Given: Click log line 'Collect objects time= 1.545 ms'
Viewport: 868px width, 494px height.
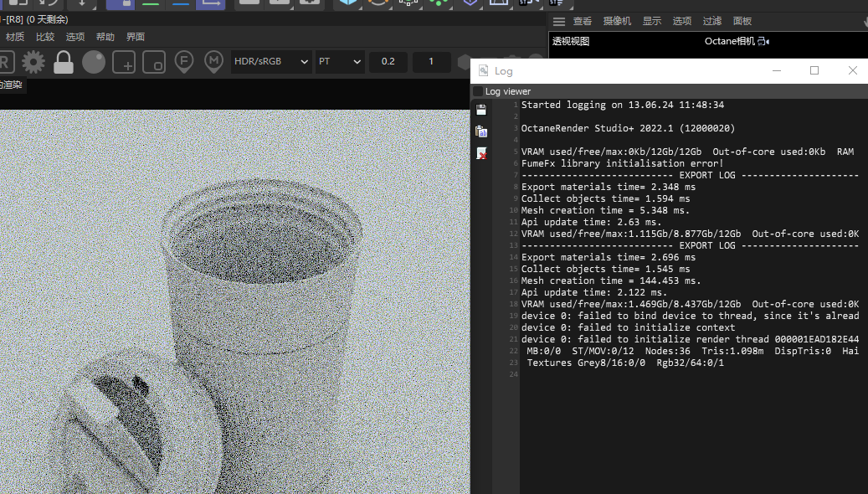Looking at the screenshot, I should click(605, 269).
